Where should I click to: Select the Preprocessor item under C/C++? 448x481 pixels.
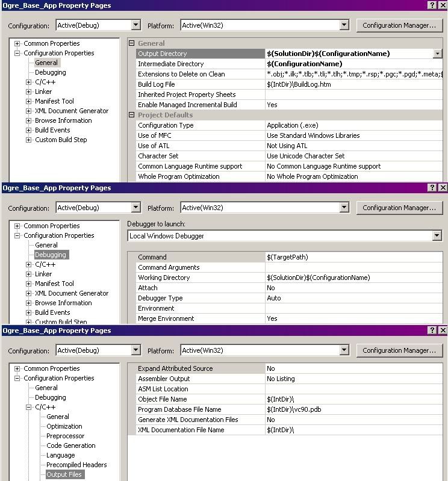[65, 436]
